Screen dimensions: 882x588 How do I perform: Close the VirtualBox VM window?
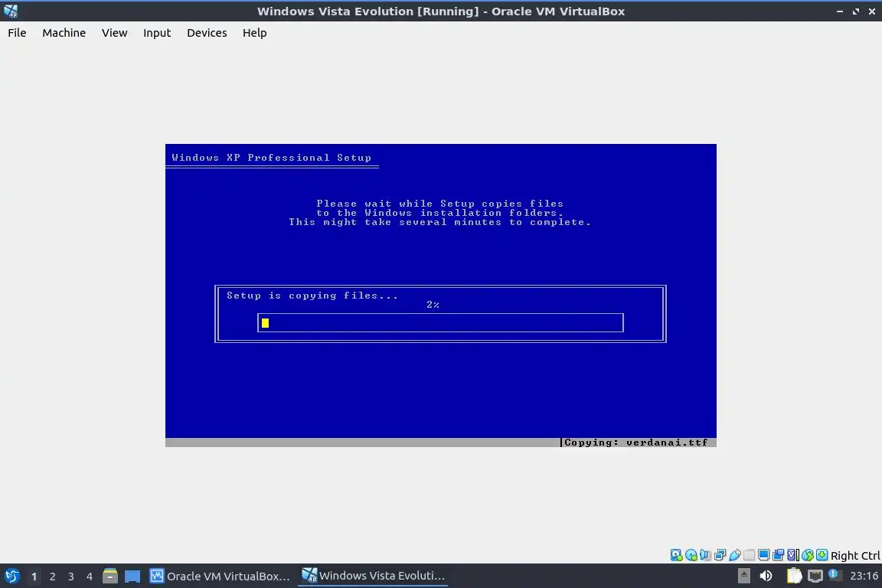(x=872, y=11)
